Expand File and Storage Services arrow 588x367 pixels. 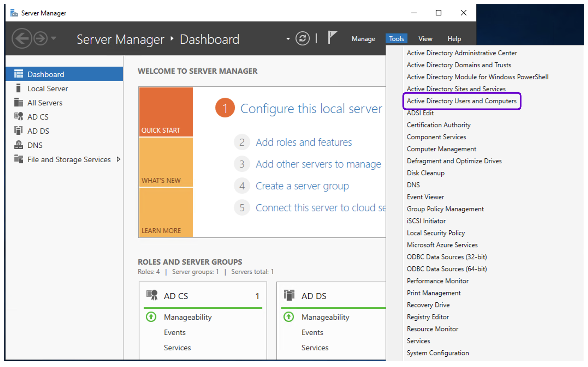tap(118, 159)
